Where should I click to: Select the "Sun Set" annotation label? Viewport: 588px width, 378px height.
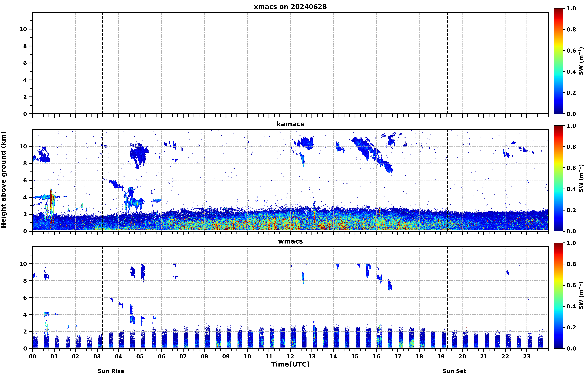(454, 371)
